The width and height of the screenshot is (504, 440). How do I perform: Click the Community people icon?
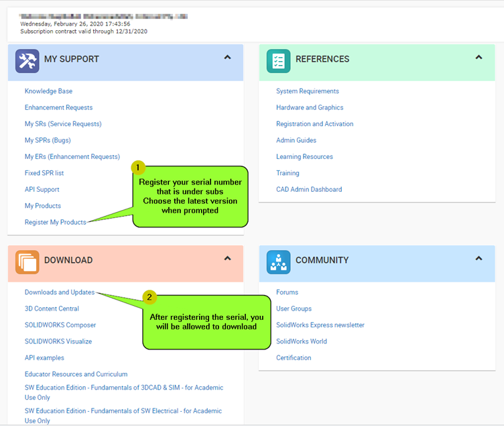pyautogui.click(x=278, y=262)
